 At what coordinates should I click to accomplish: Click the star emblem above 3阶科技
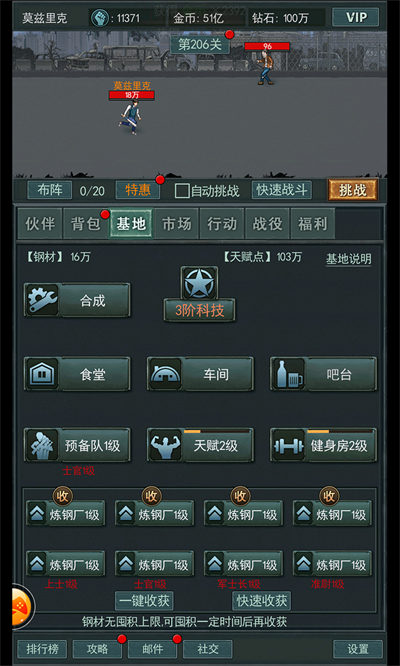coord(199,283)
